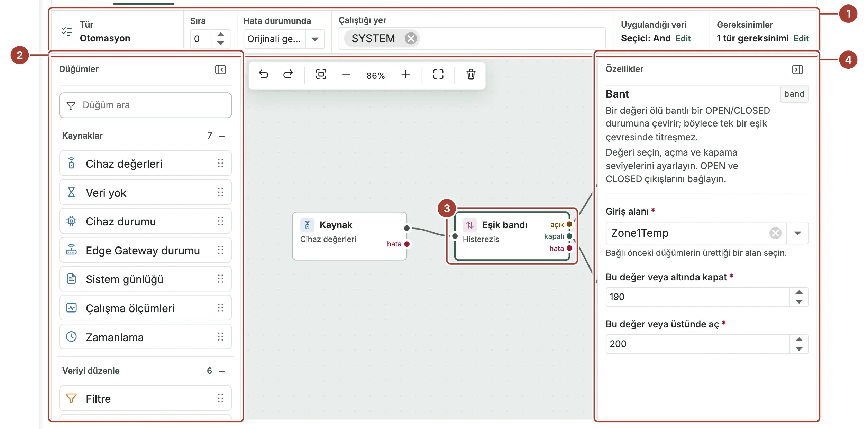Viewport: 868px width, 429px height.
Task: Click the Cihaz değerleri drag handle
Action: click(x=220, y=163)
